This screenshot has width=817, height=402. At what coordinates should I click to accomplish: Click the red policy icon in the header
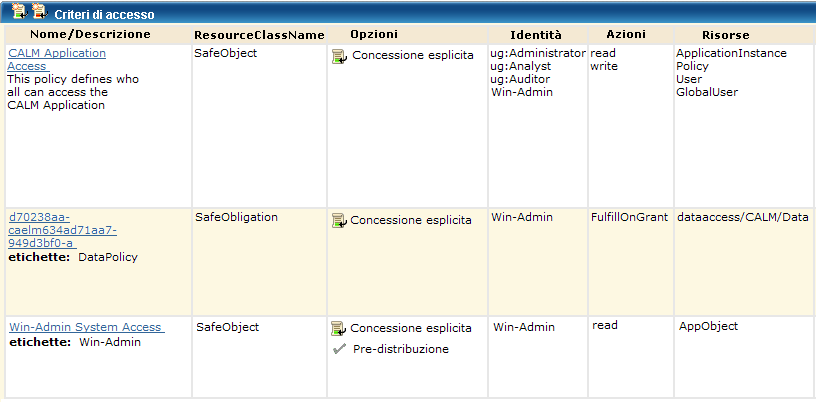(39, 11)
